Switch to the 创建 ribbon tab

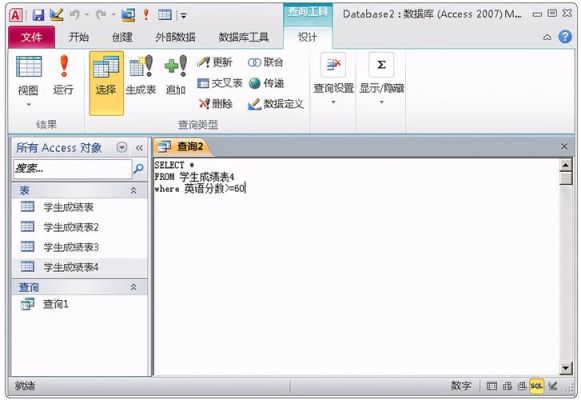(122, 37)
